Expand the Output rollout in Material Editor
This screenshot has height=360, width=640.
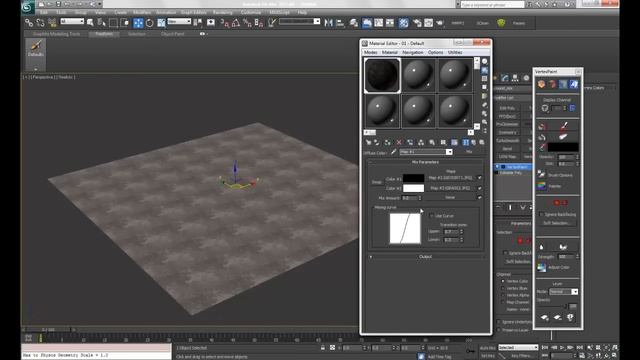coord(425,257)
